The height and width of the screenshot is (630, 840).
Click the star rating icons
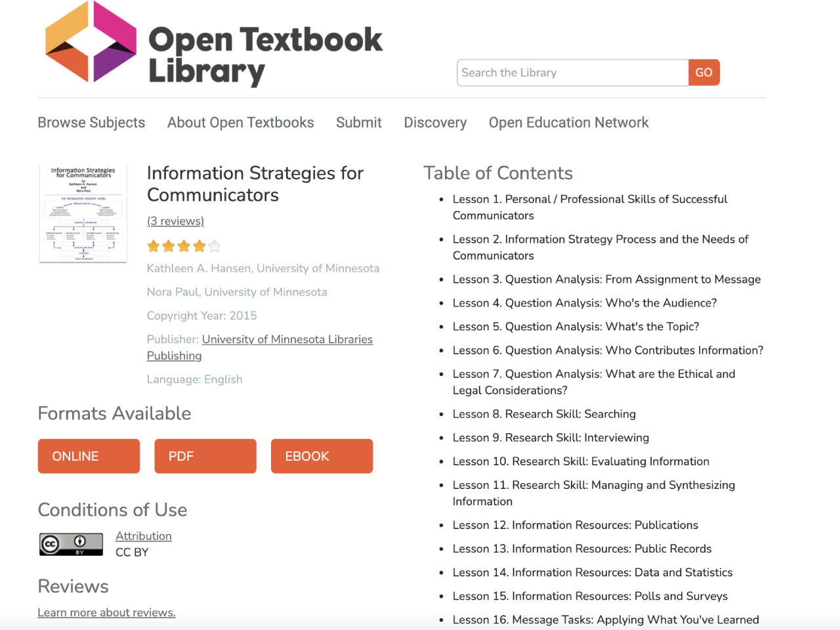point(184,246)
